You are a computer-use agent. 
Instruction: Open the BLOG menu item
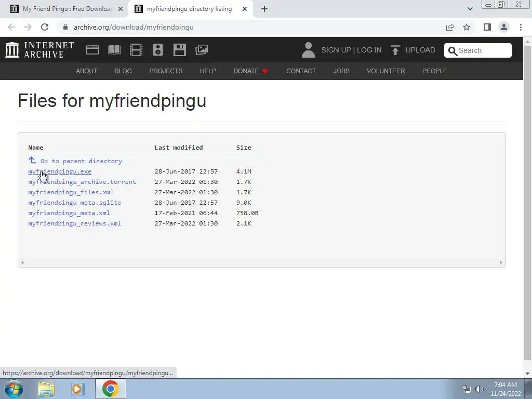tap(123, 71)
